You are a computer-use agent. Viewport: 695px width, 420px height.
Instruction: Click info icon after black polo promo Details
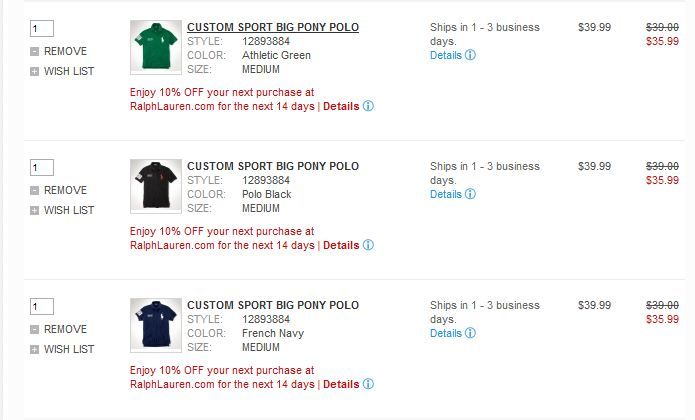[x=368, y=245]
